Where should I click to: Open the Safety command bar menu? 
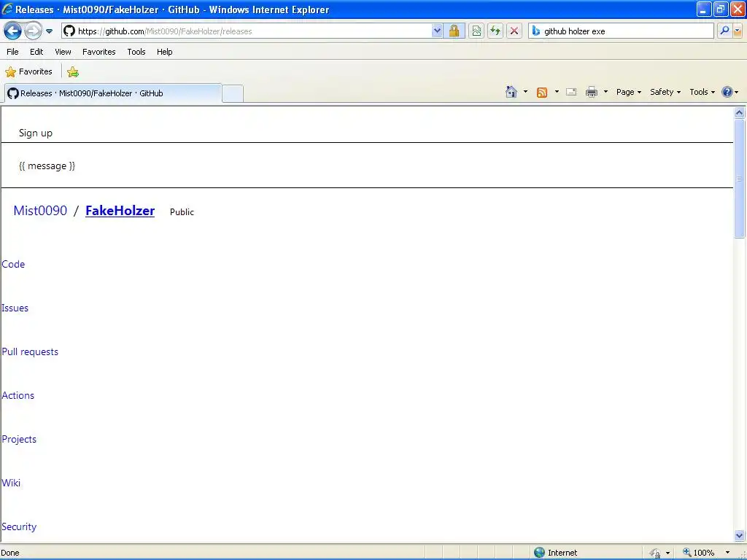click(x=665, y=92)
